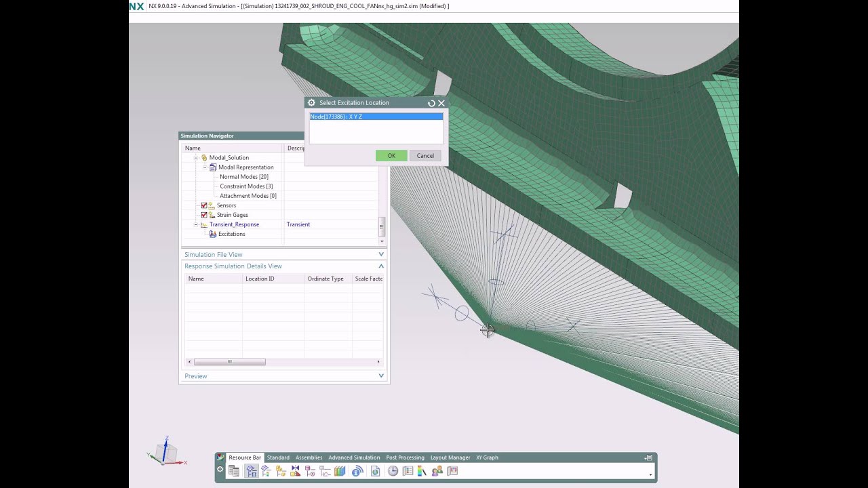868x488 pixels.
Task: Collapse the Modal_Solution tree node
Action: click(x=196, y=158)
